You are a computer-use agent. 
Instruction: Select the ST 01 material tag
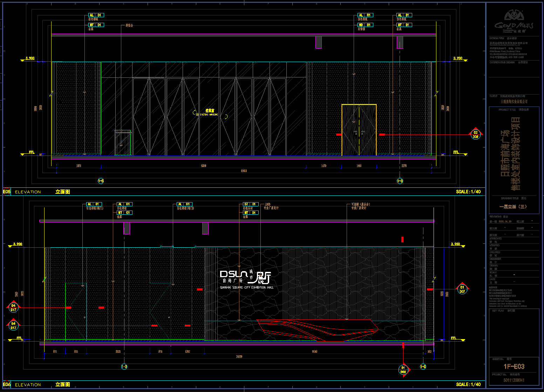tap(251, 204)
